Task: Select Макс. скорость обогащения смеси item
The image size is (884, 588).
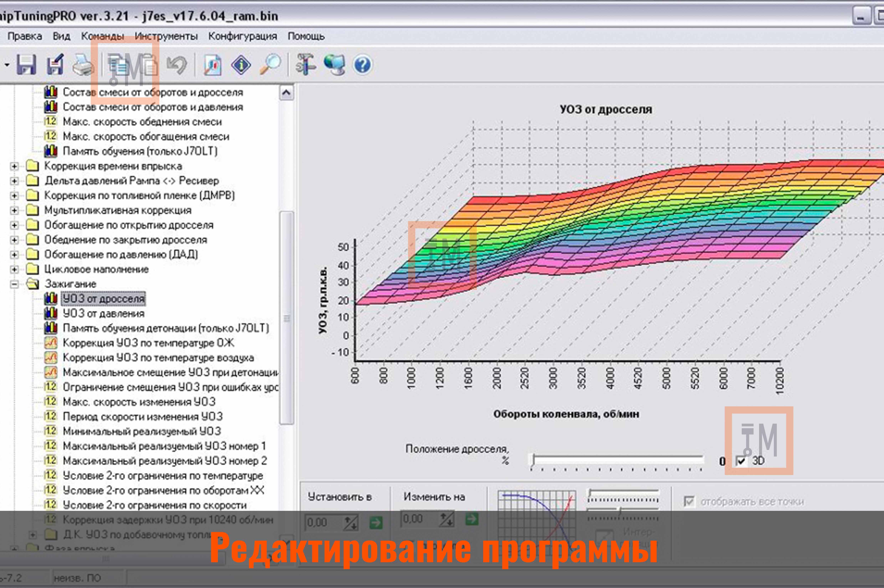Action: pos(146,136)
